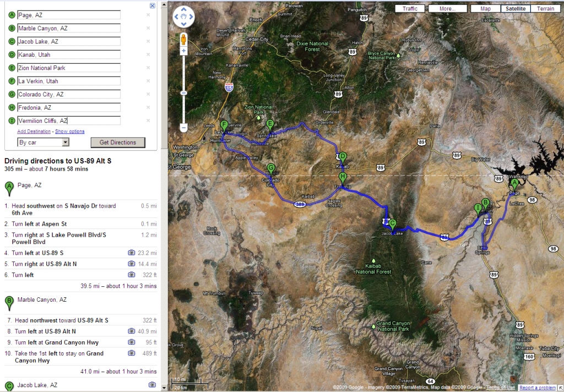The height and width of the screenshot is (392, 564).
Task: Open camera icon beside Jacob Lake, AZ
Action: 152,385
